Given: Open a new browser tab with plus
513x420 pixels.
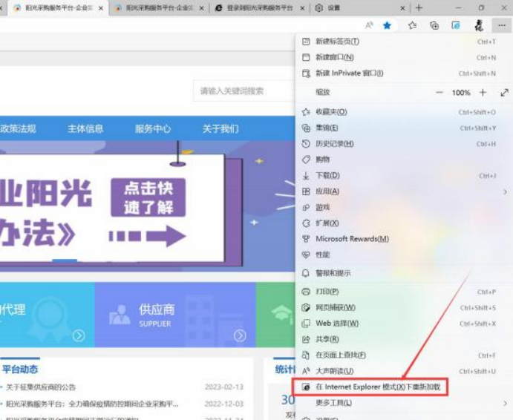Looking at the screenshot, I should click(419, 7).
